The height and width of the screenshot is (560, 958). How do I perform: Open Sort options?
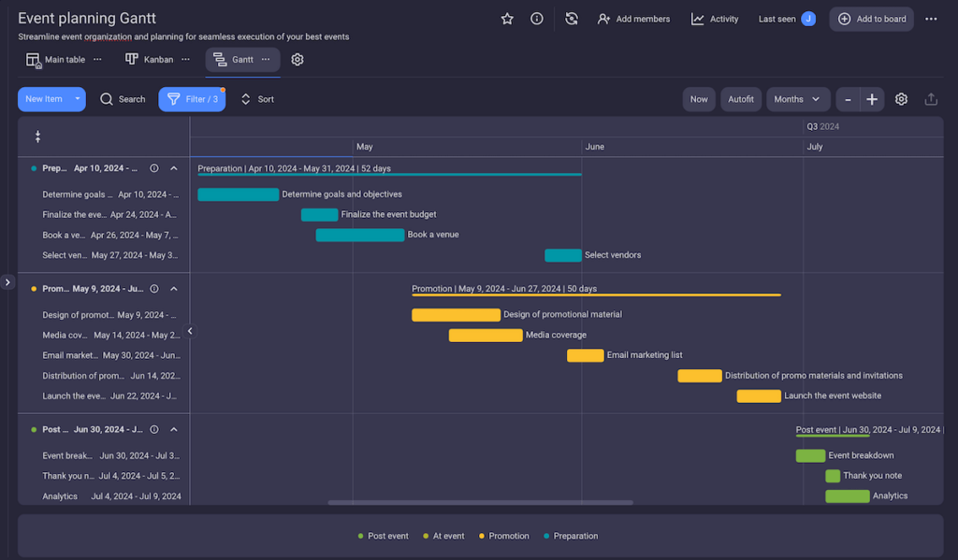coord(255,98)
